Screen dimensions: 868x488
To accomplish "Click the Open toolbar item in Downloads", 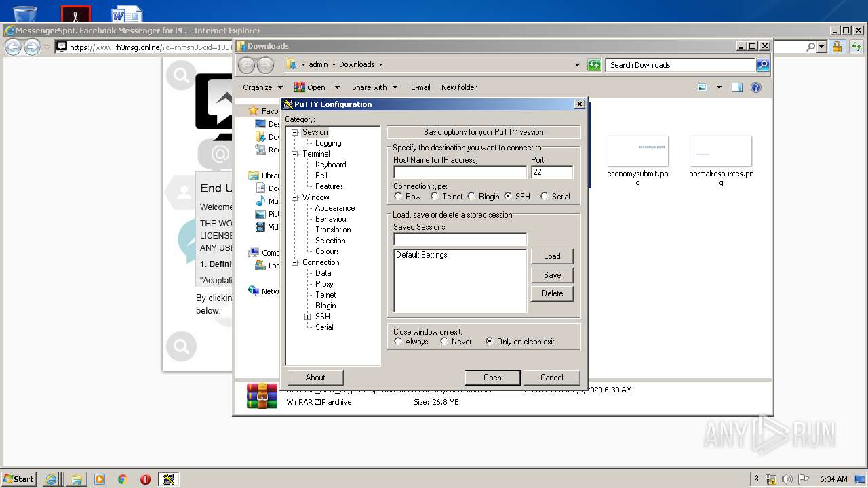I will tap(310, 87).
